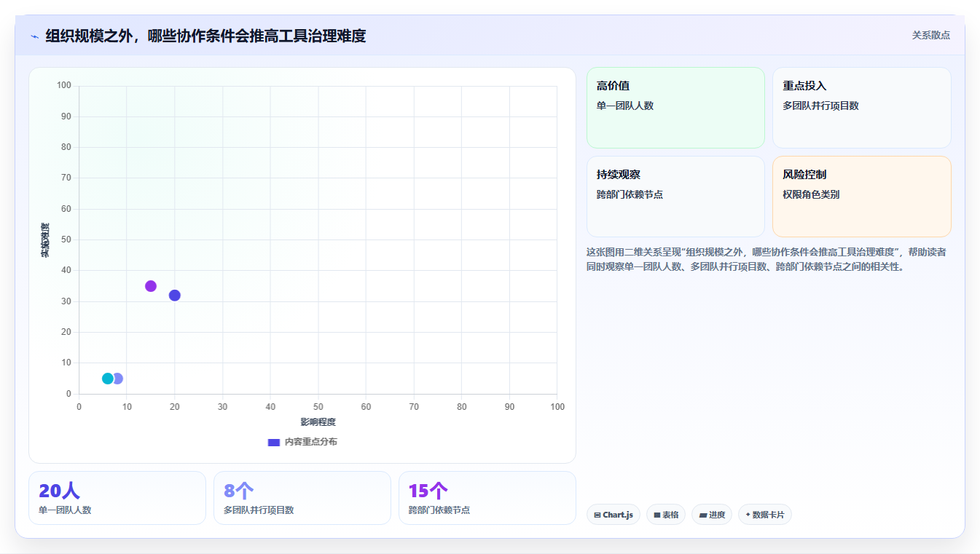Click the 20人 单一团队人数 stat card
Screen dimensions: 980x554
pos(117,498)
